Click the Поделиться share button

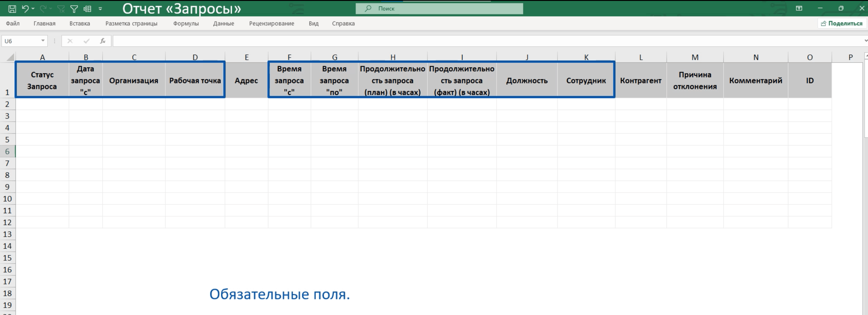841,24
